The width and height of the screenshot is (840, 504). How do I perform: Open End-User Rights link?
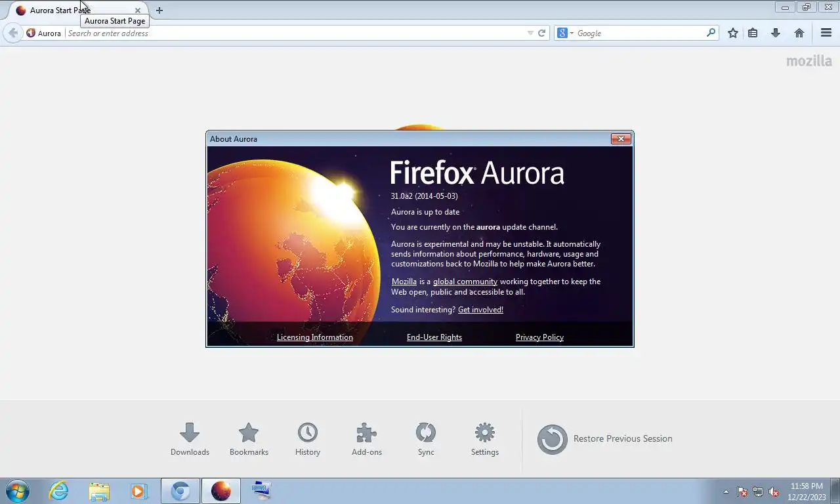coord(434,337)
